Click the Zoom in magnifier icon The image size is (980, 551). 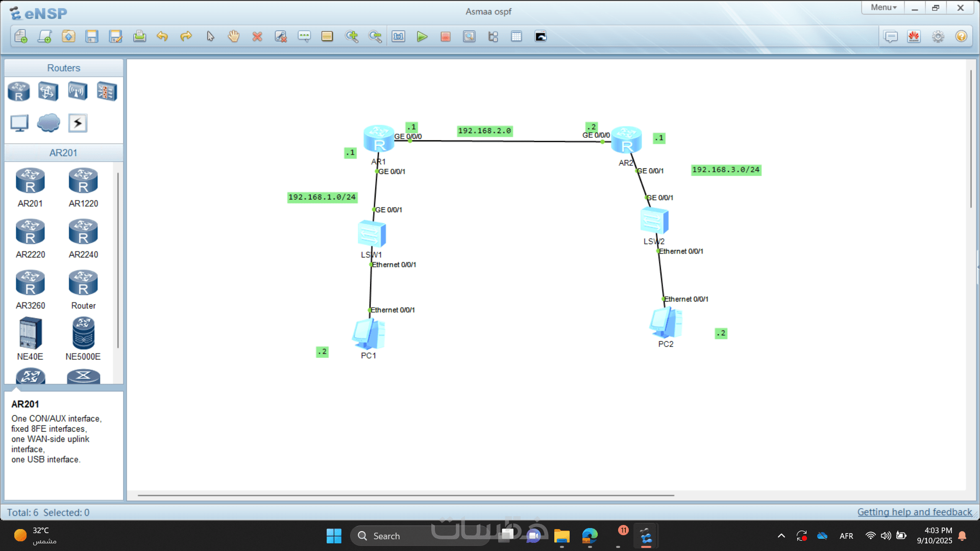click(x=352, y=37)
